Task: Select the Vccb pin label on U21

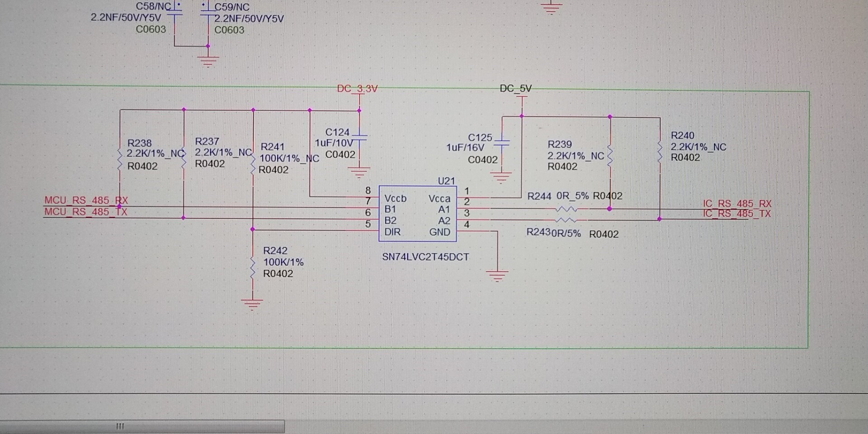Action: [396, 199]
